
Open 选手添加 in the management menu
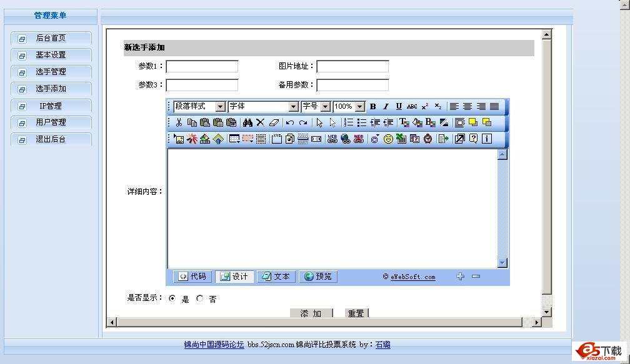[51, 89]
